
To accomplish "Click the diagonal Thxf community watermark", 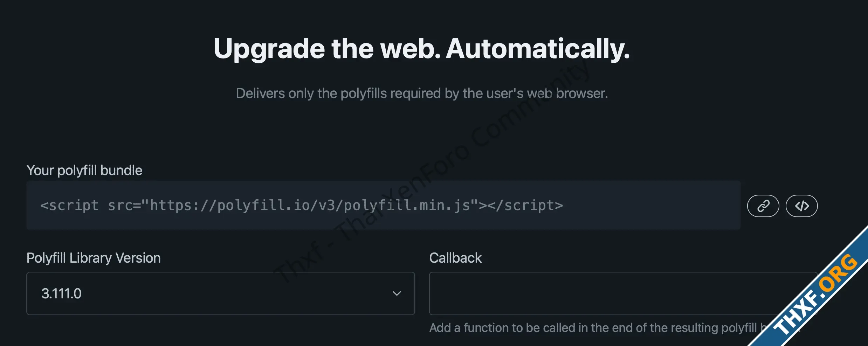I will coord(433,170).
